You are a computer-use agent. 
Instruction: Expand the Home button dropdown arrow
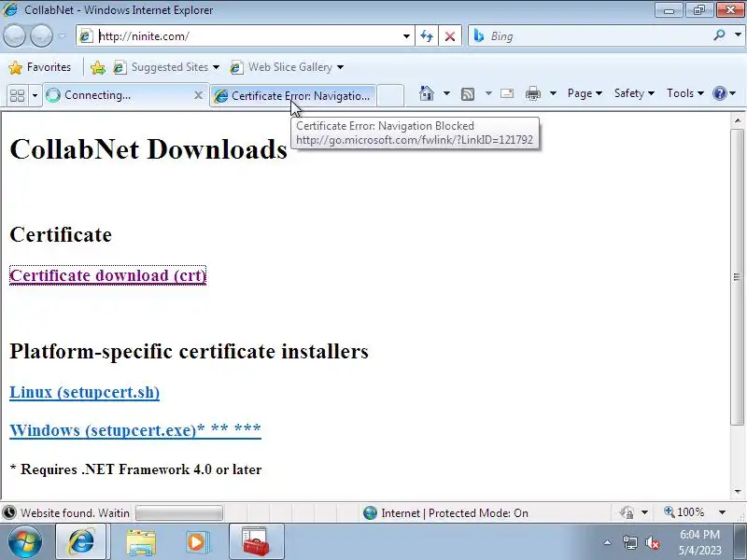point(446,93)
